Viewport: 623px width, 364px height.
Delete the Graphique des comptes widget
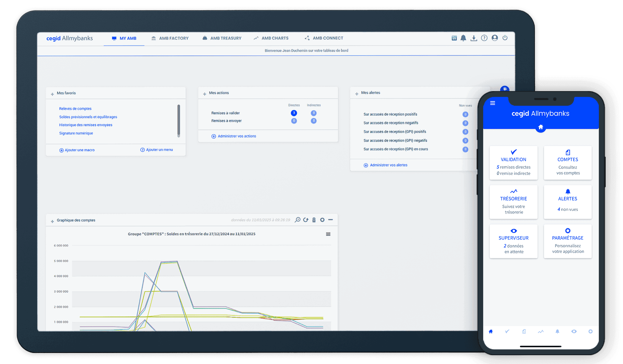tap(314, 220)
